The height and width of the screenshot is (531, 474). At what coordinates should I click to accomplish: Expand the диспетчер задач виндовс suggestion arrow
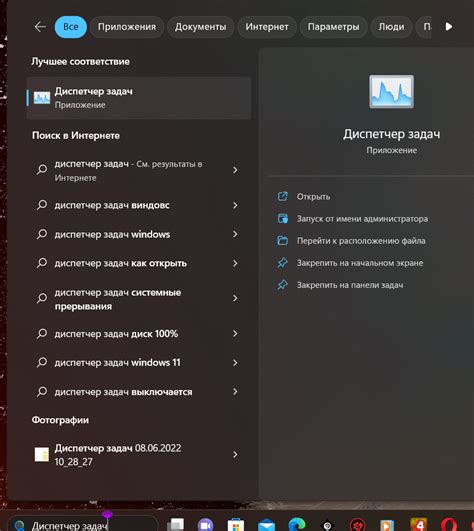tap(235, 205)
